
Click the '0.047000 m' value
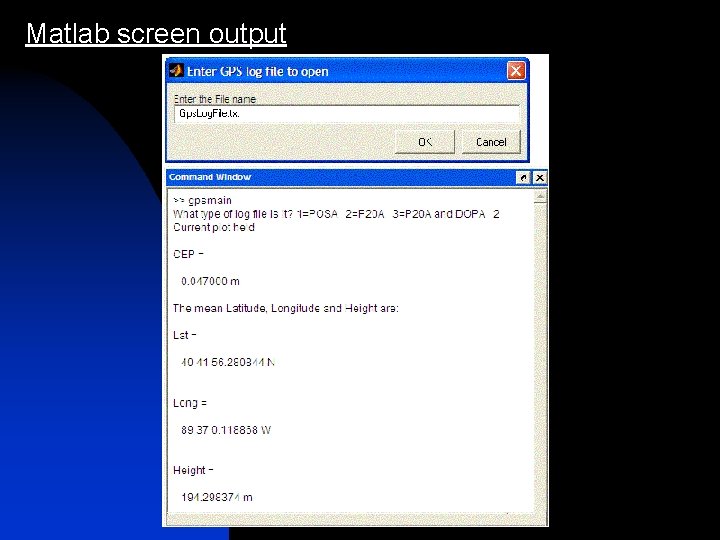210,281
